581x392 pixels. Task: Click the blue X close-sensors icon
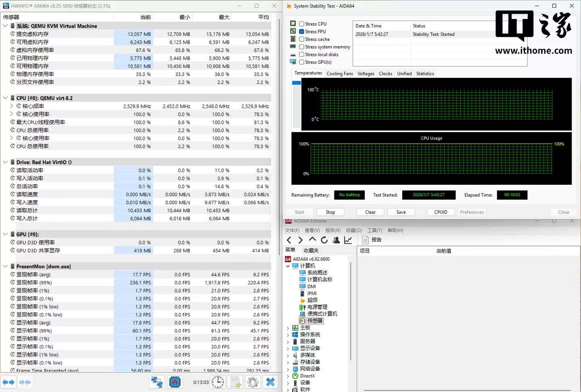(x=270, y=382)
